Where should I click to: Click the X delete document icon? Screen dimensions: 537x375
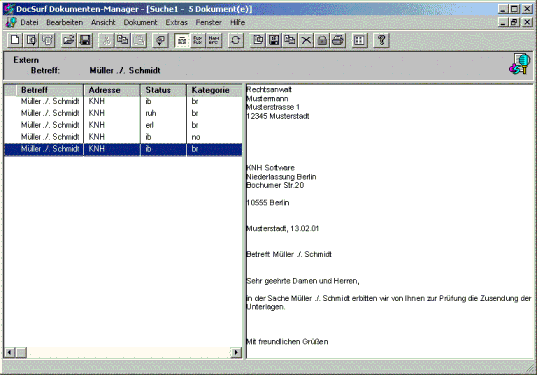point(306,40)
